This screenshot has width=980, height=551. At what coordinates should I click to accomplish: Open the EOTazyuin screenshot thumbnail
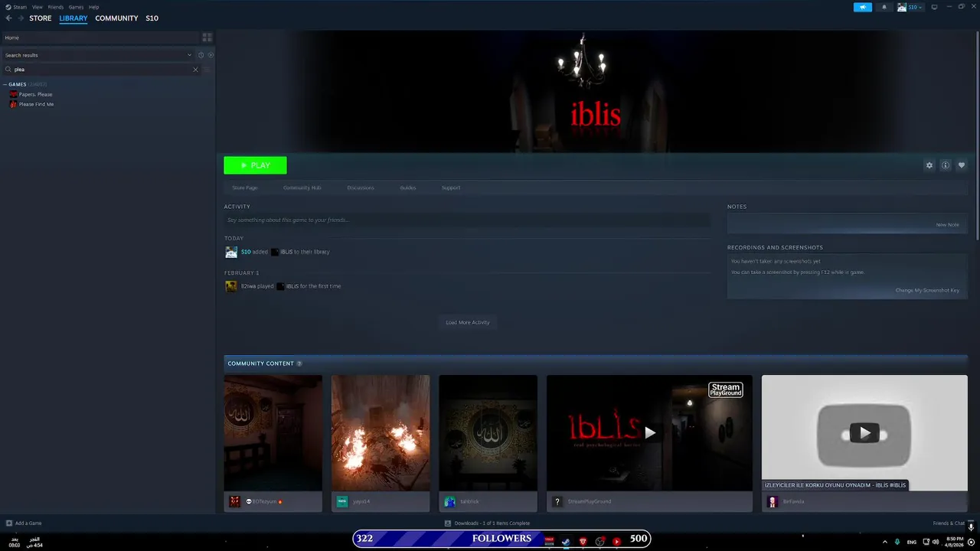tap(273, 432)
